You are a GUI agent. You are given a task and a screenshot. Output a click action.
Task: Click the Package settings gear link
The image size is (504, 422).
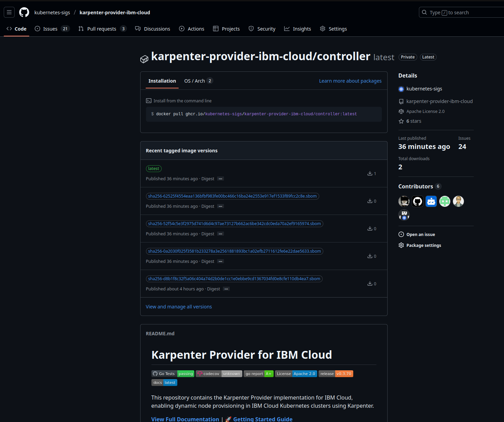tap(423, 246)
